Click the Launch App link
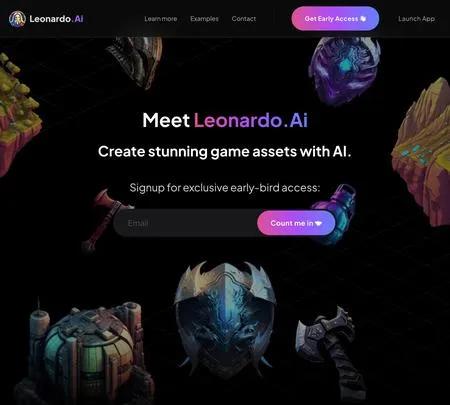Screen dimensions: 450x405 point(416,19)
